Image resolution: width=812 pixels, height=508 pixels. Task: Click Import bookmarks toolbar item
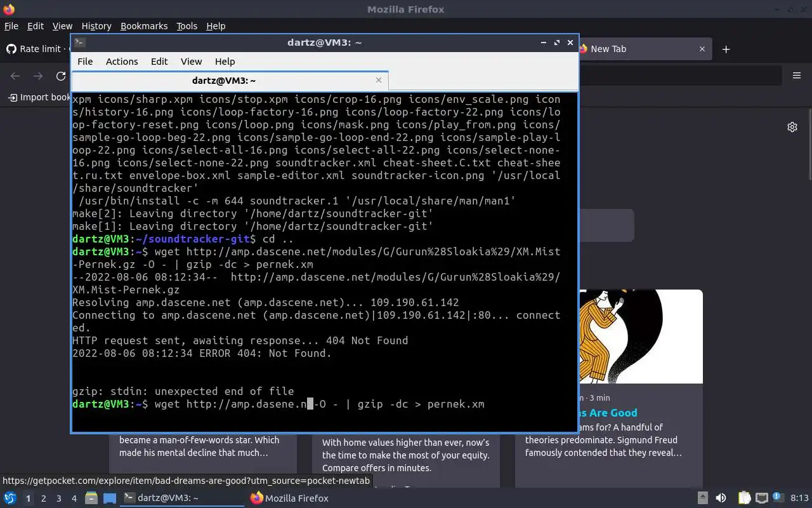pos(38,97)
